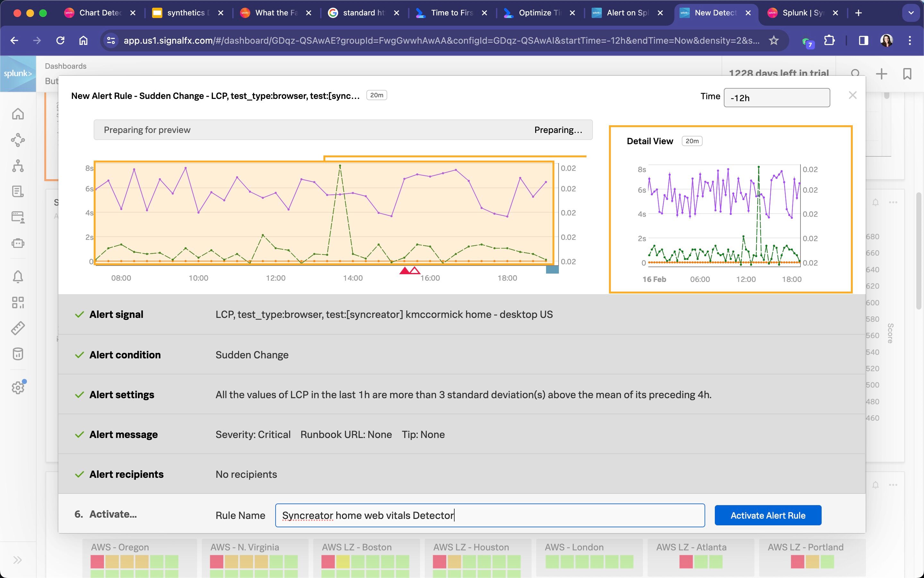Go forward with the browser arrow

coord(37,40)
